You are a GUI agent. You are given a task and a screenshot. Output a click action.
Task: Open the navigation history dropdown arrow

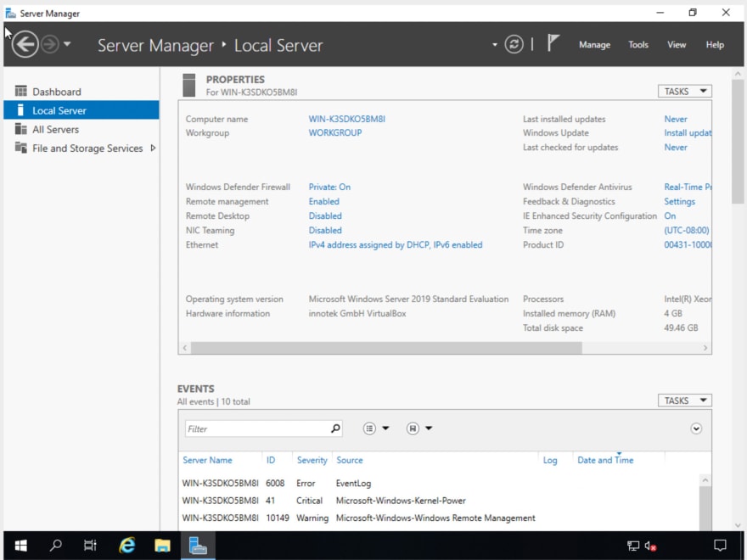tap(67, 44)
